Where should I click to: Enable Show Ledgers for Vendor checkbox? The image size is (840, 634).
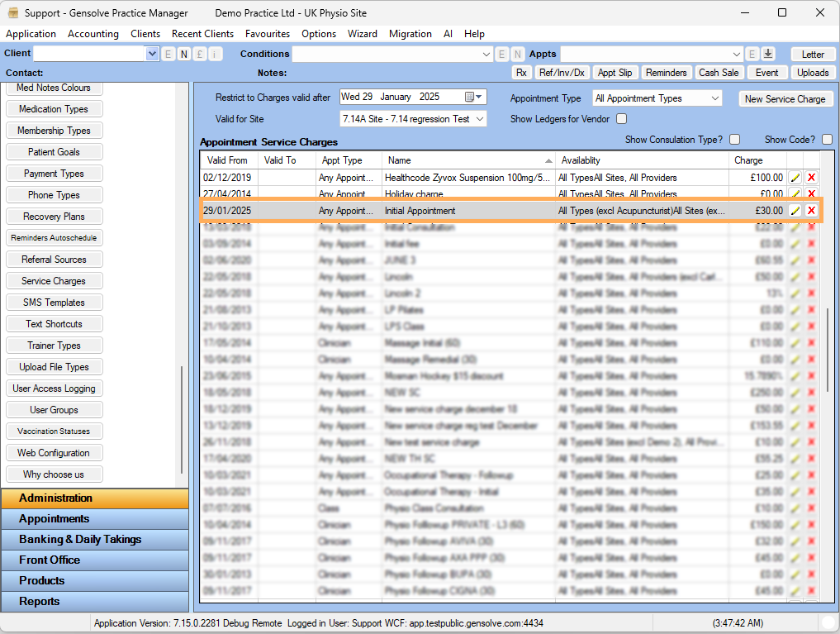click(x=622, y=119)
